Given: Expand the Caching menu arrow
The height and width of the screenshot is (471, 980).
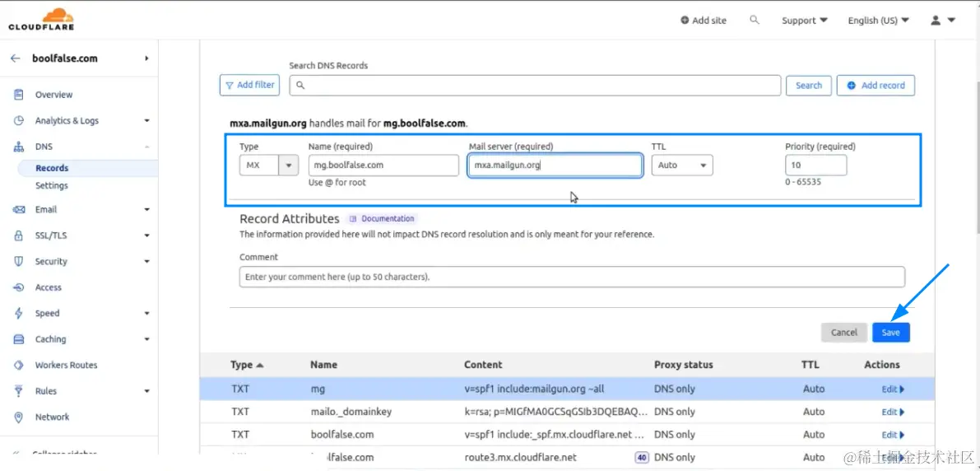Looking at the screenshot, I should 146,339.
